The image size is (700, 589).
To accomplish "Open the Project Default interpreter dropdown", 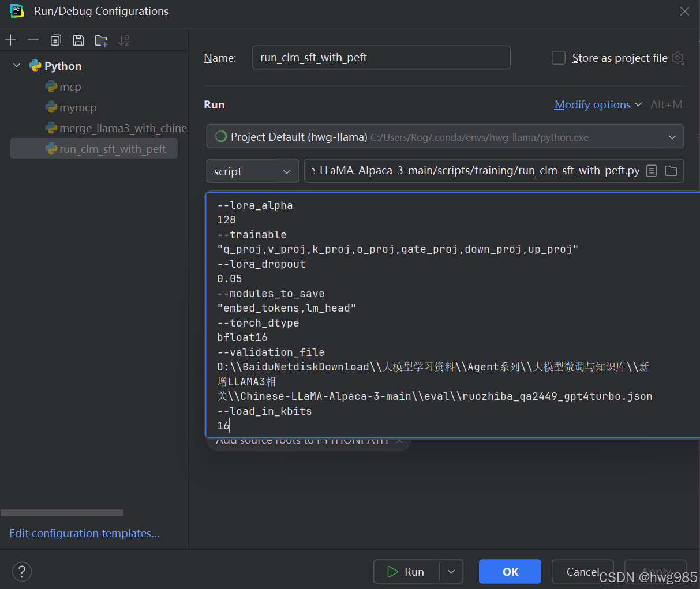I will [445, 137].
